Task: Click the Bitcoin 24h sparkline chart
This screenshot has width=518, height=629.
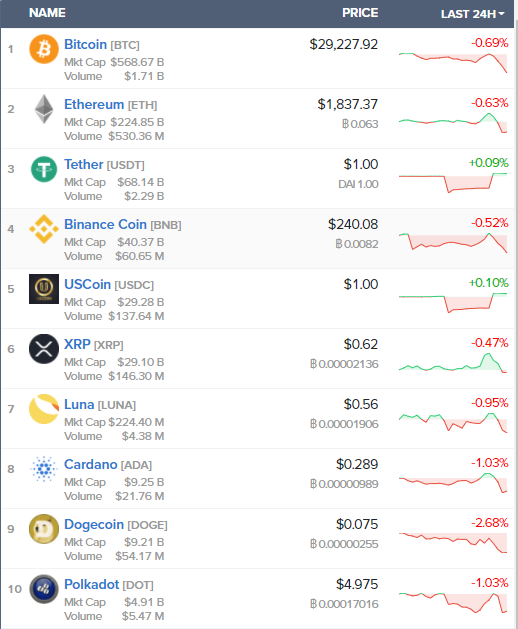Action: [453, 62]
